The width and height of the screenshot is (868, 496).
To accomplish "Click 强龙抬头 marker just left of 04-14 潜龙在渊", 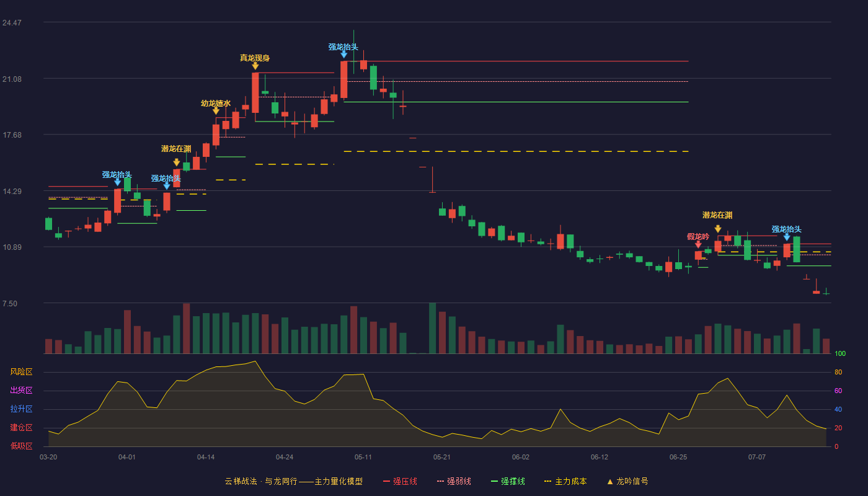I will pyautogui.click(x=167, y=185).
